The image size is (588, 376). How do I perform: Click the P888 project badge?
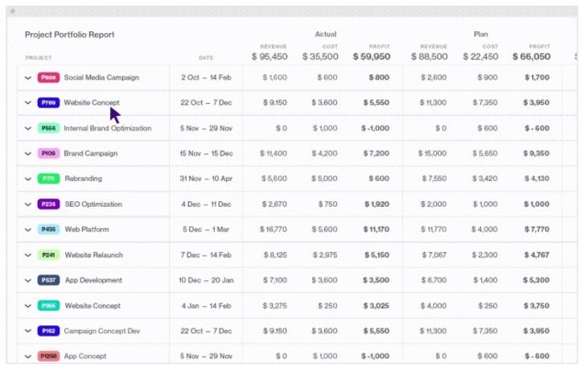(x=48, y=77)
